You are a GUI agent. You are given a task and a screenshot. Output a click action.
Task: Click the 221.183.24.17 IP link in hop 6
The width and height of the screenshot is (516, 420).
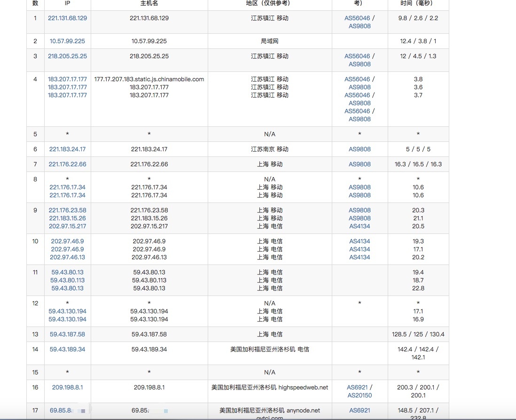(x=67, y=149)
